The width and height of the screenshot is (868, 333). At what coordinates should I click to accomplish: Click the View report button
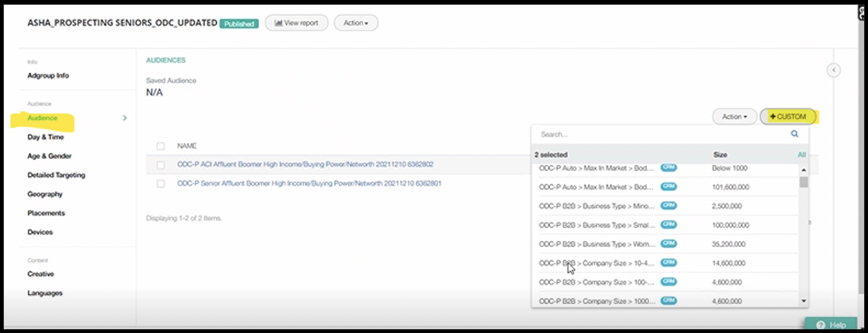(x=297, y=23)
